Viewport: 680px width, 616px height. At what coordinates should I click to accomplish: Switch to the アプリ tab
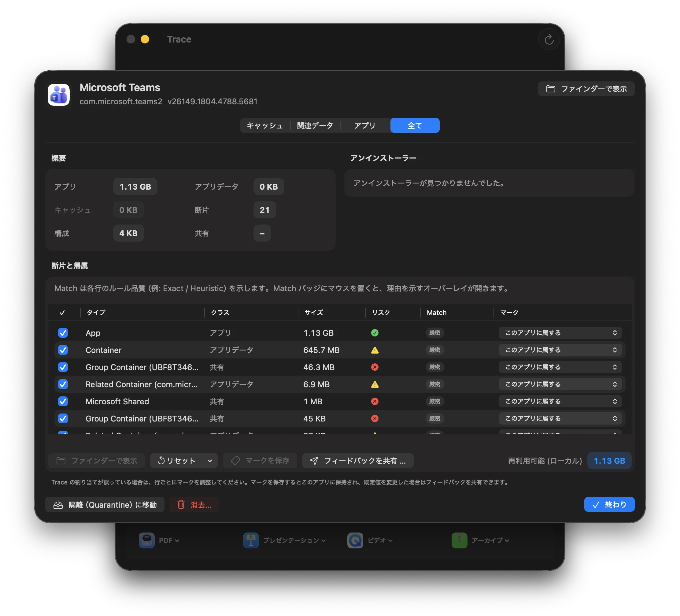tap(365, 125)
